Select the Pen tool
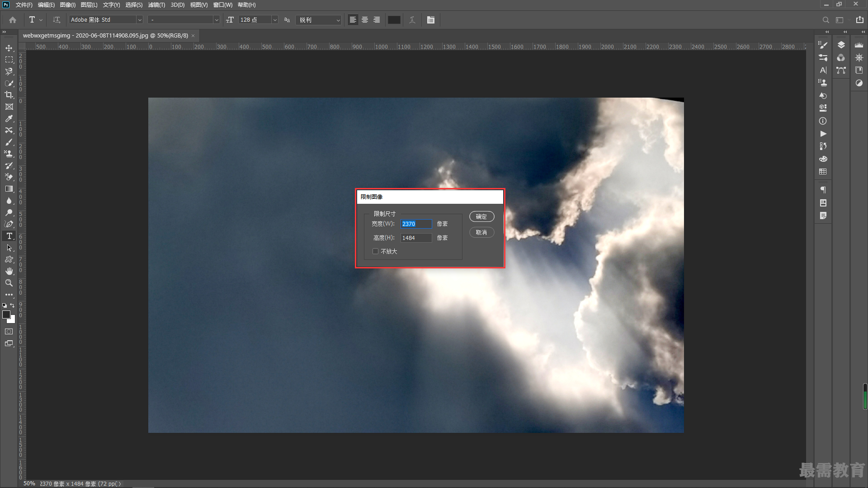Screen dimensions: 868x488 point(9,224)
